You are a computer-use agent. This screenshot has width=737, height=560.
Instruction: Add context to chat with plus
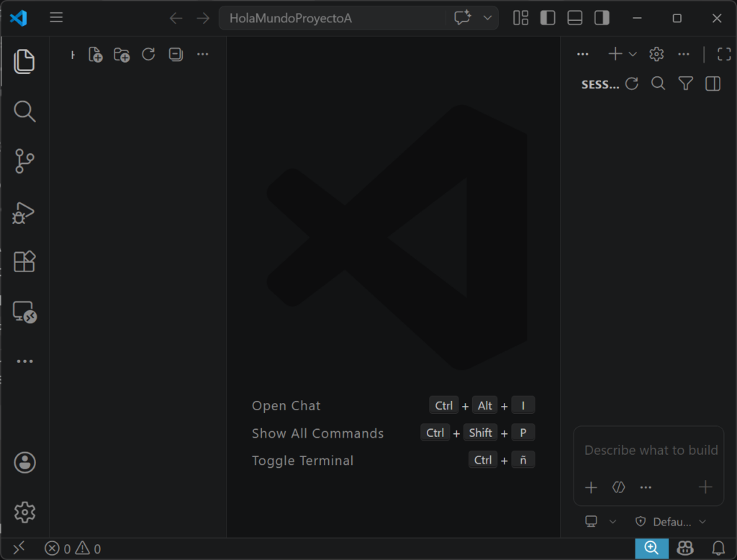tap(592, 487)
